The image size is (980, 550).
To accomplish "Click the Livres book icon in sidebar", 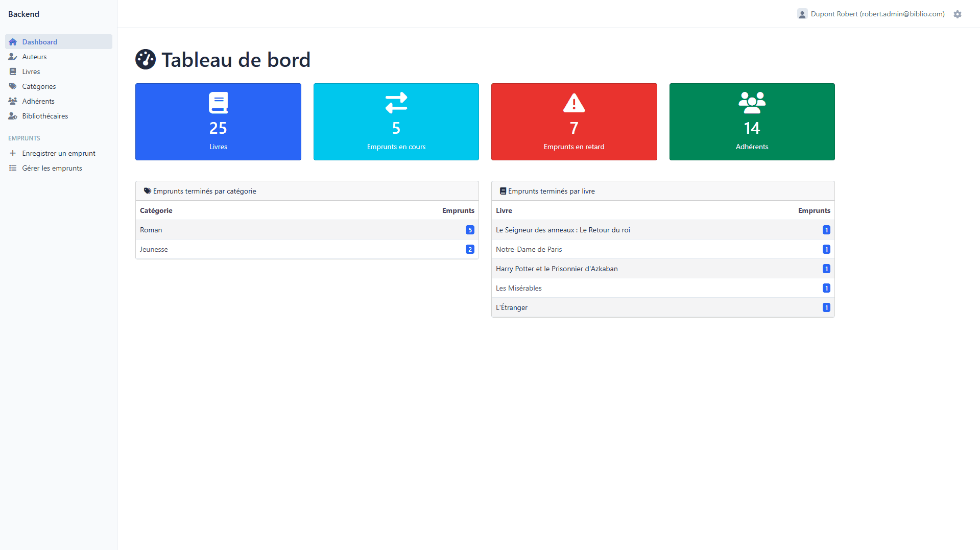I will click(x=13, y=71).
